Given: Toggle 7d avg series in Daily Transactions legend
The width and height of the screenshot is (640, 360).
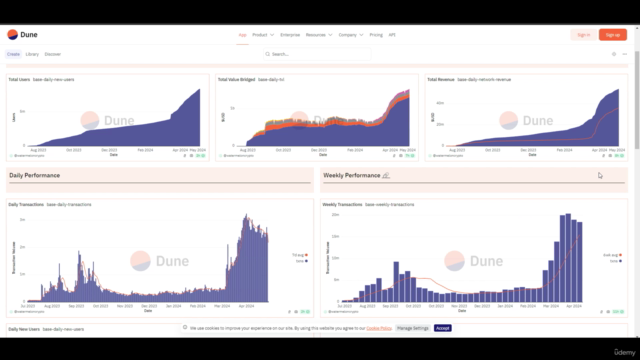Looking at the screenshot, I should click(x=300, y=255).
